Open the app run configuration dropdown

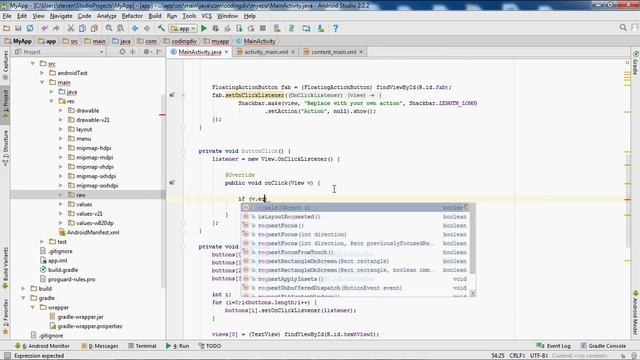(183, 29)
